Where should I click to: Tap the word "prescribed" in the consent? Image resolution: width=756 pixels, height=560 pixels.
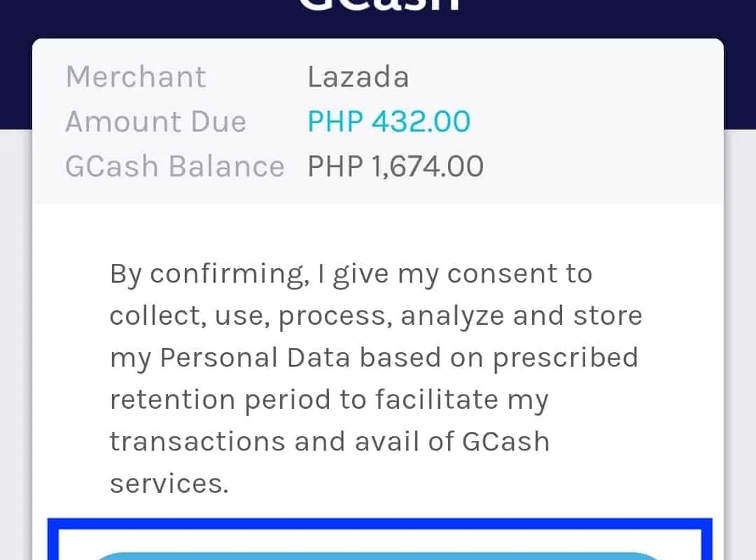565,358
